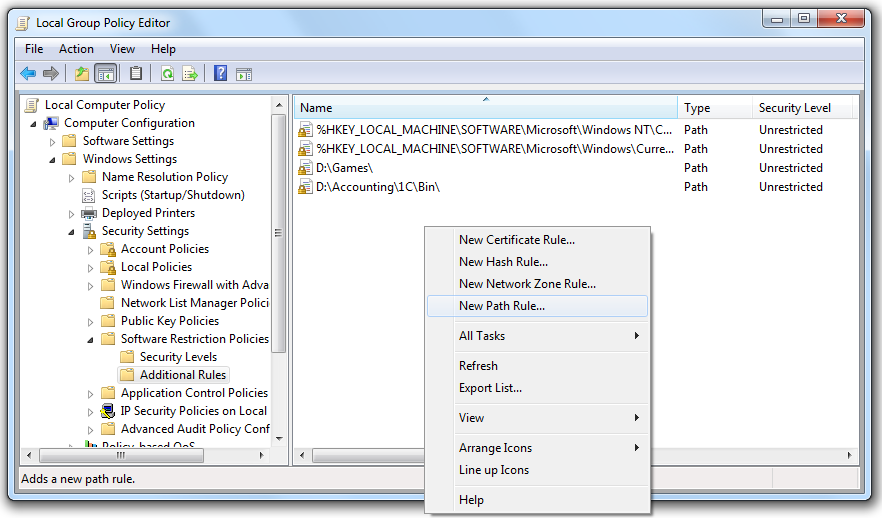
Task: Select Refresh in the context menu
Action: [x=537, y=366]
